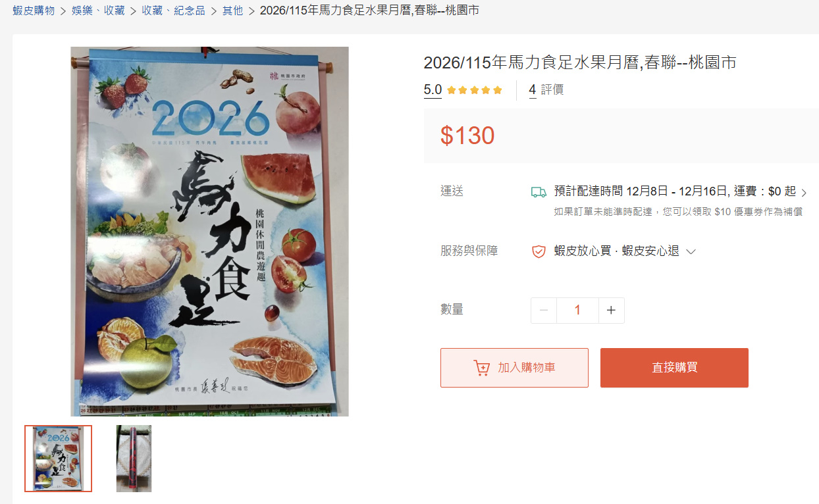Image resolution: width=819 pixels, height=504 pixels.
Task: Click the Shopee guarantee shield icon
Action: click(x=539, y=251)
